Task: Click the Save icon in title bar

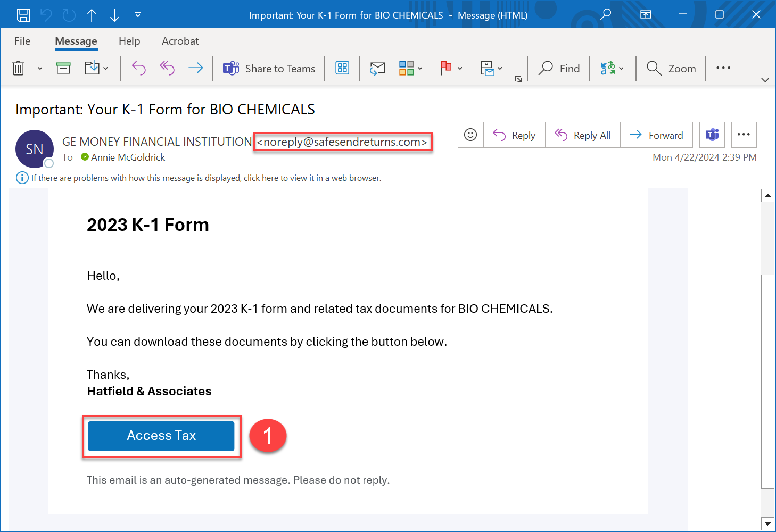Action: coord(23,15)
